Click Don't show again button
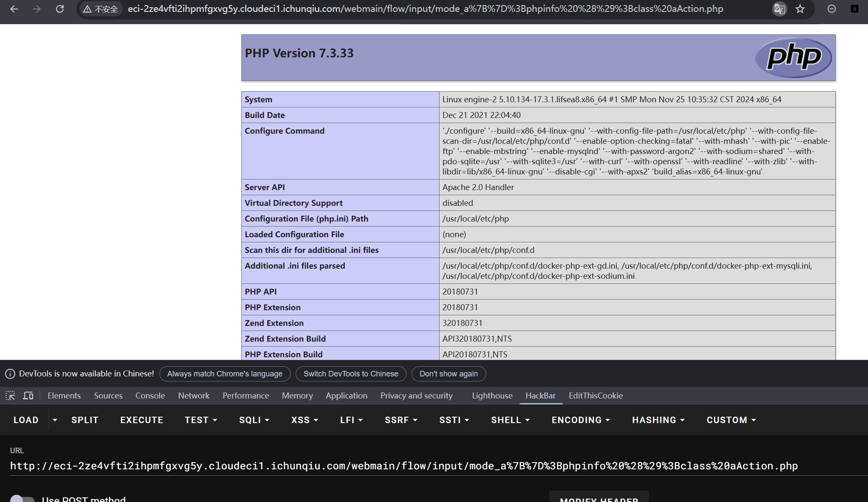Screen dimensions: 868x502 click(448, 373)
